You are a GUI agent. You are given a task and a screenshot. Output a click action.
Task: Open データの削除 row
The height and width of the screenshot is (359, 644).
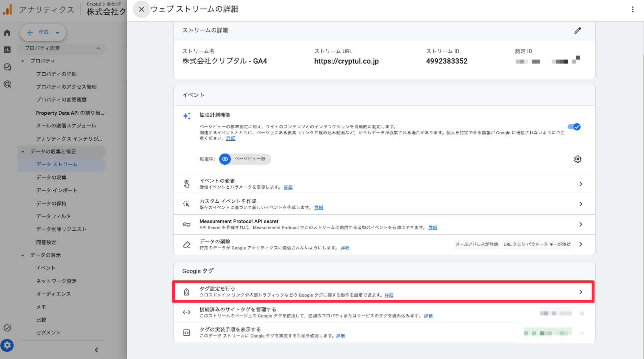tap(384, 245)
